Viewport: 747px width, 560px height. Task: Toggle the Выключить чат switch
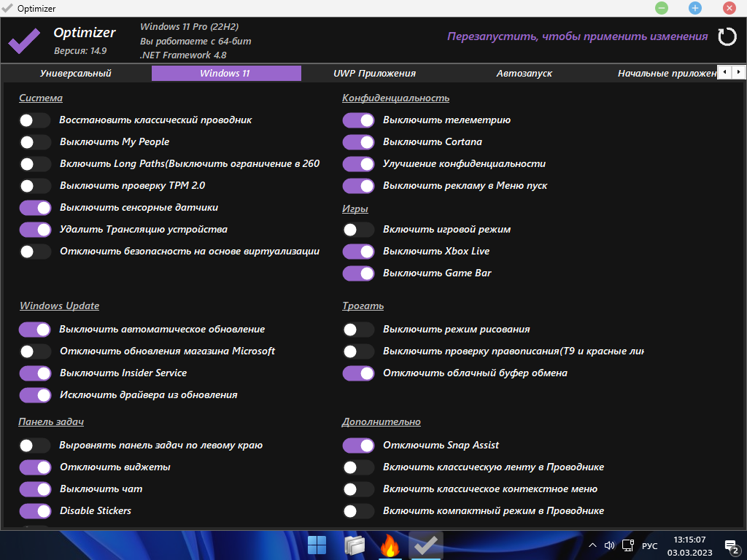(35, 489)
